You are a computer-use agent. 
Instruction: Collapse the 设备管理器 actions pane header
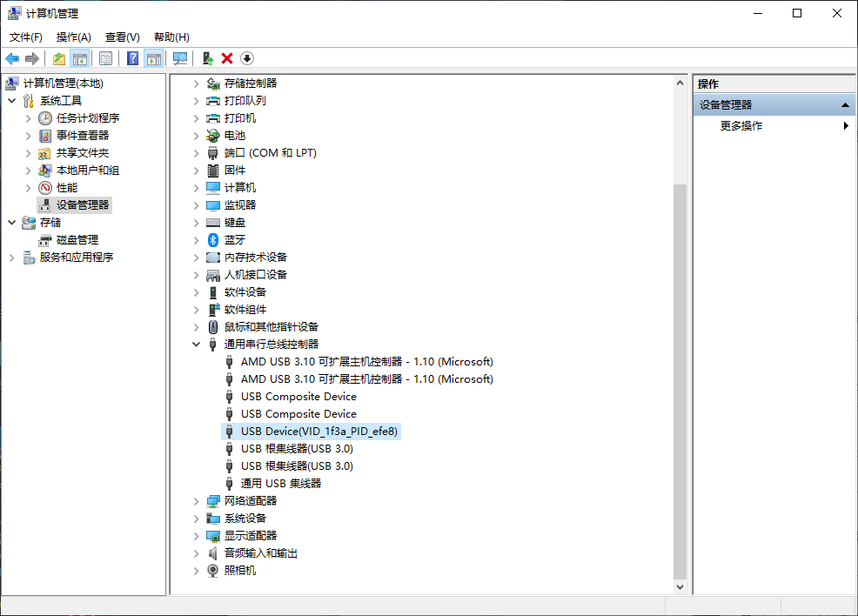click(x=843, y=104)
